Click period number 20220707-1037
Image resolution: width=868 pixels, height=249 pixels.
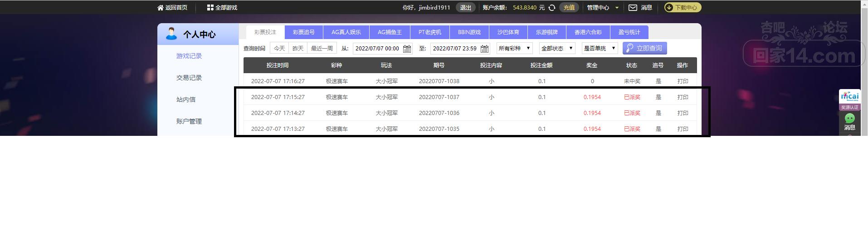coord(439,97)
